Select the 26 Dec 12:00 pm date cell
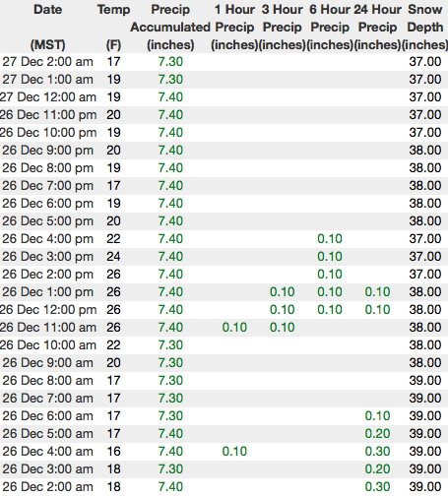The height and width of the screenshot is (496, 448). [47, 310]
